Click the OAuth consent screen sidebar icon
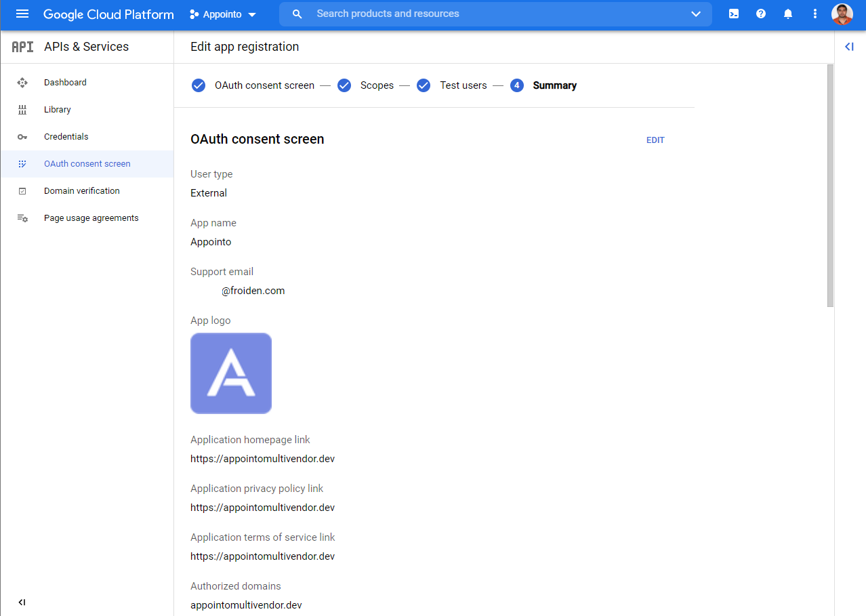Image resolution: width=866 pixels, height=616 pixels. [x=22, y=164]
